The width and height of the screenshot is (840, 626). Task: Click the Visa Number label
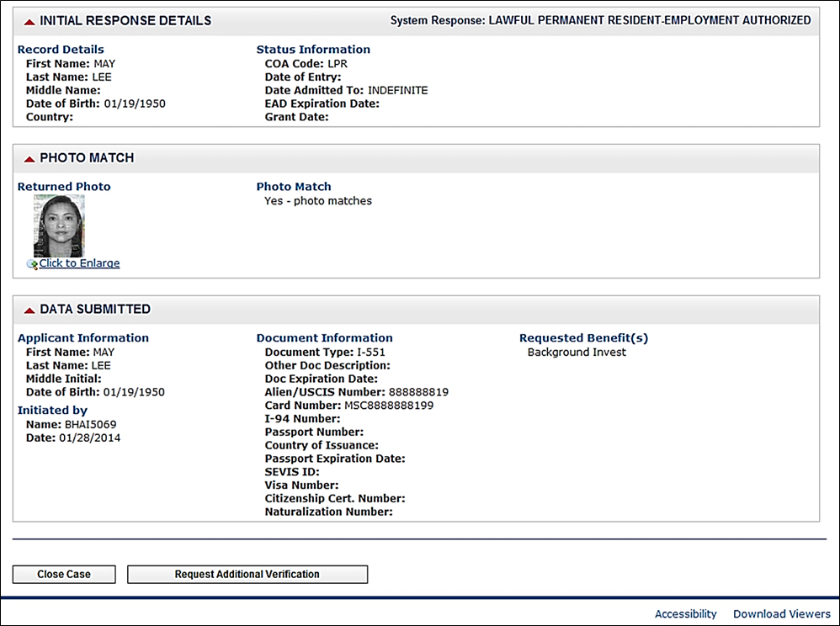(x=301, y=485)
